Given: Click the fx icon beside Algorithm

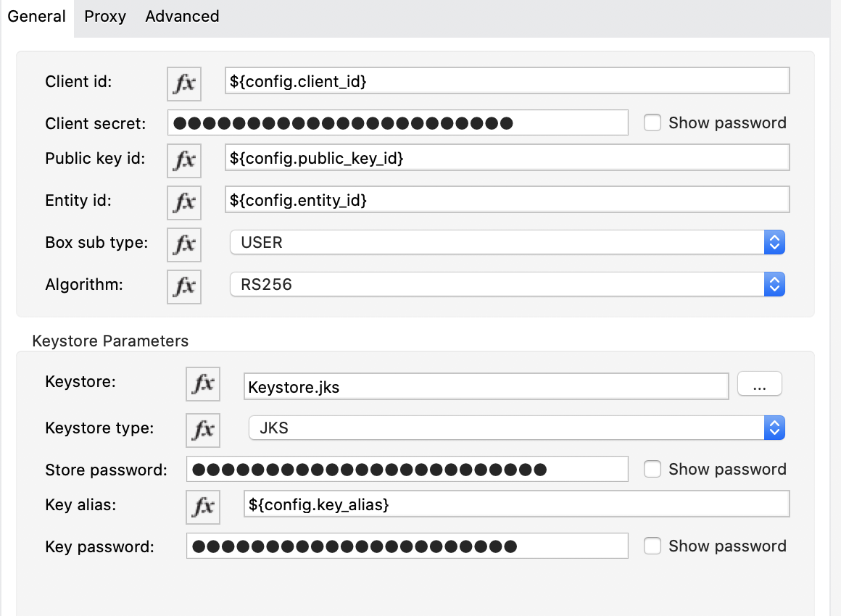Looking at the screenshot, I should 184,286.
